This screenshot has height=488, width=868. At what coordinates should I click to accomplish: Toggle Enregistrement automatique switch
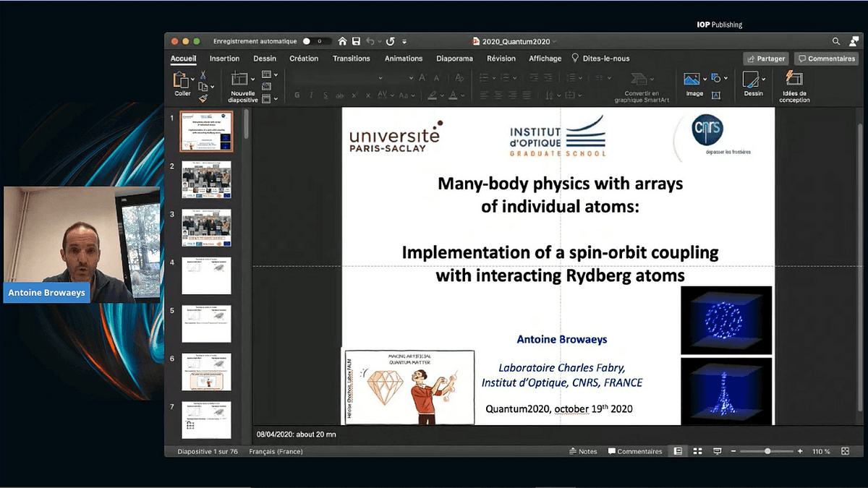coord(317,41)
